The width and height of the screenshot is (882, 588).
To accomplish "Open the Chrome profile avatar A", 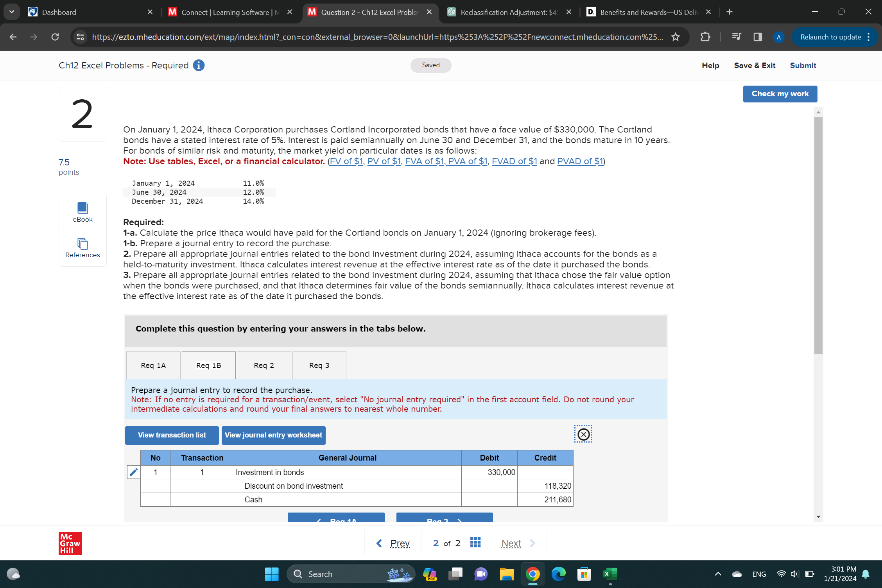I will click(778, 37).
